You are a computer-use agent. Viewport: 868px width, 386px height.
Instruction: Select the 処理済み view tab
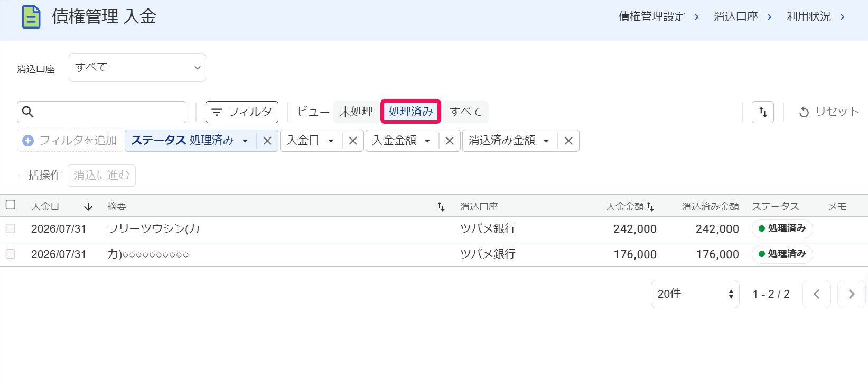pos(411,112)
